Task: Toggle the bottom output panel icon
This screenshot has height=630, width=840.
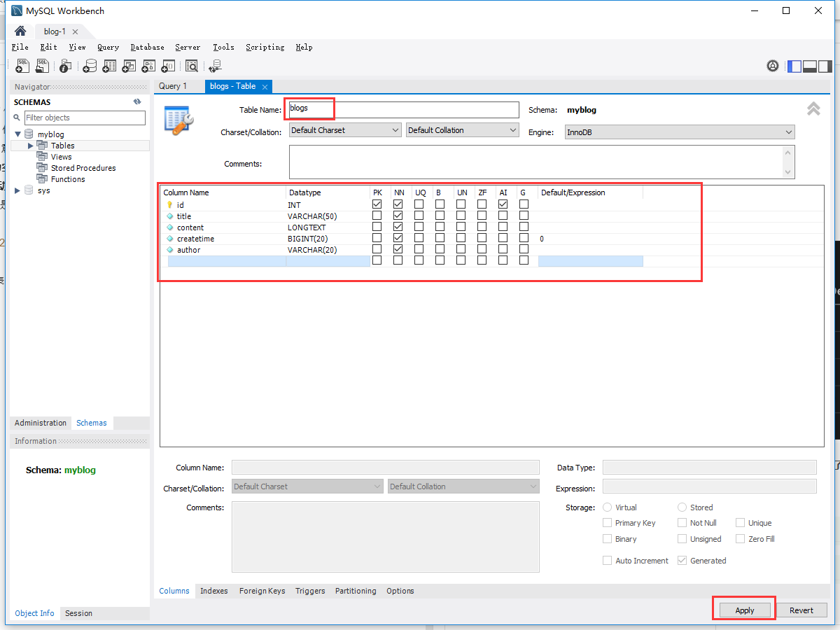Action: [x=810, y=66]
